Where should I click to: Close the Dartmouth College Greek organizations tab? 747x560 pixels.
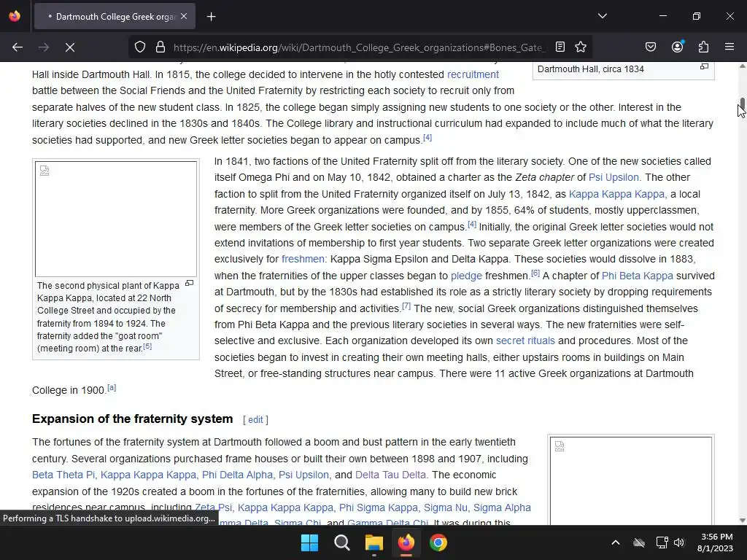[x=184, y=16]
